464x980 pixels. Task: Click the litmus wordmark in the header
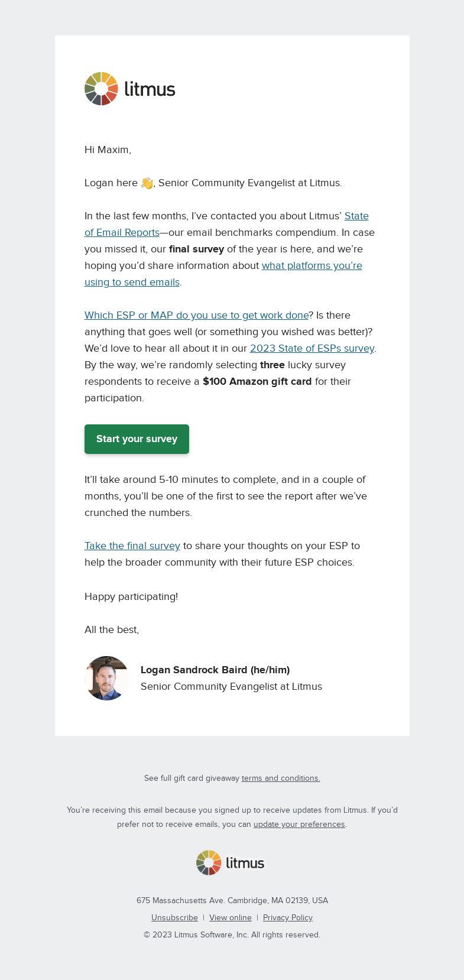pyautogui.click(x=150, y=89)
